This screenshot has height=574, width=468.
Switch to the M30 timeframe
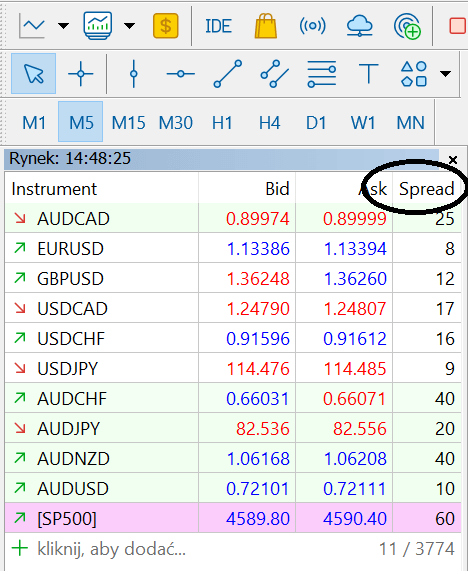(x=175, y=122)
